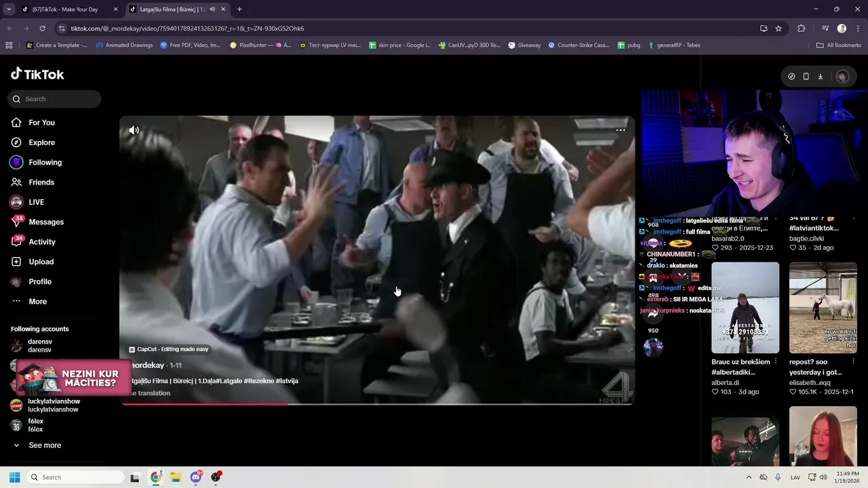The width and height of the screenshot is (868, 488).
Task: Bookmark this page with star icon
Action: [x=778, y=28]
